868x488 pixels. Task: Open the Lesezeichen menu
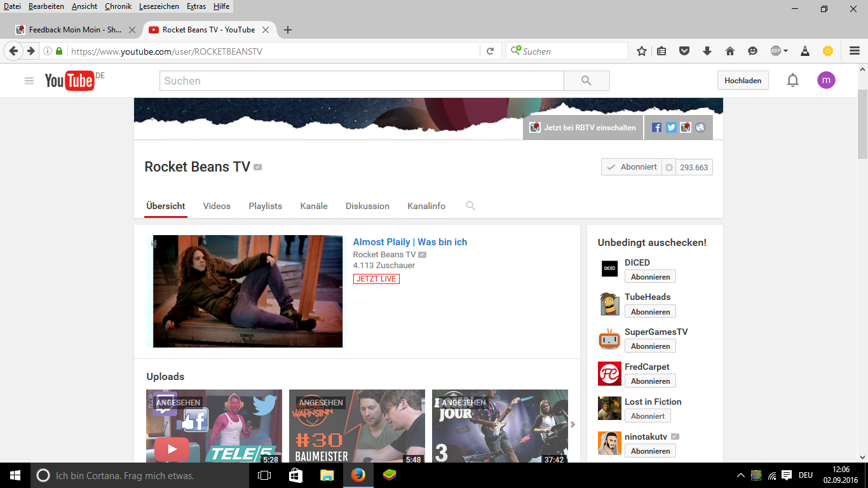pos(159,6)
